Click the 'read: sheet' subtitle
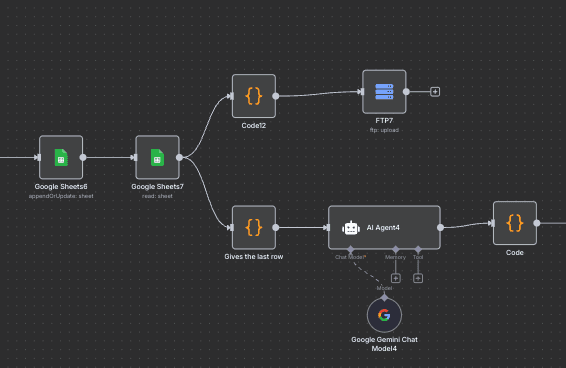Screen dimensions: 566x368 (x=157, y=196)
